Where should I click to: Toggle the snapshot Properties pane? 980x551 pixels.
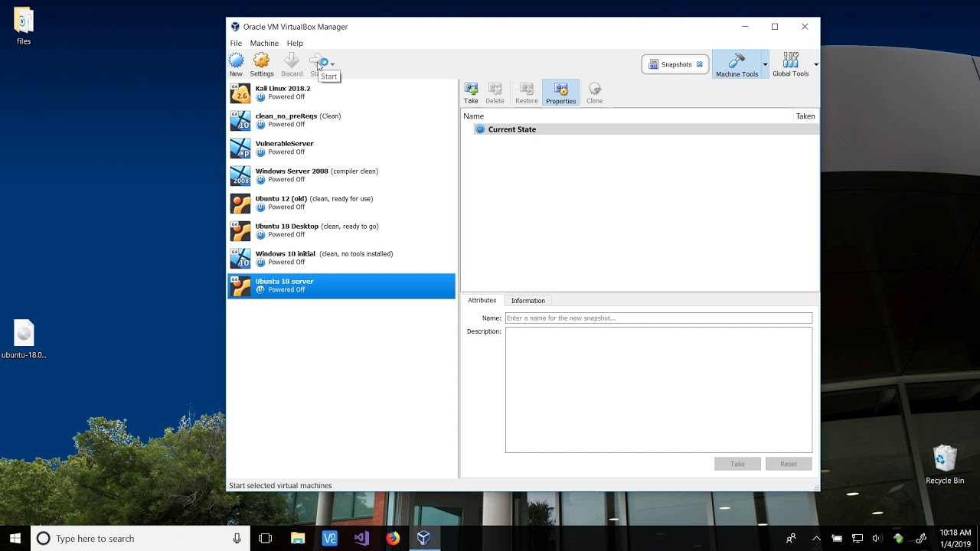[561, 93]
